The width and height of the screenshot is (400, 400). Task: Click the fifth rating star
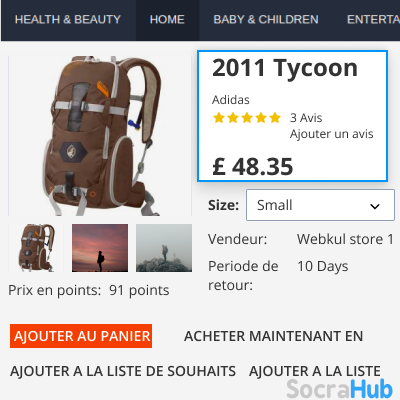point(275,118)
